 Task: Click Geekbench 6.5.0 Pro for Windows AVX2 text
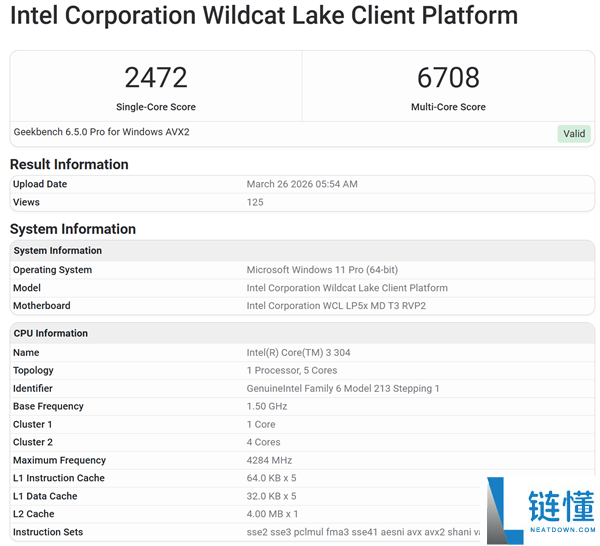[101, 132]
